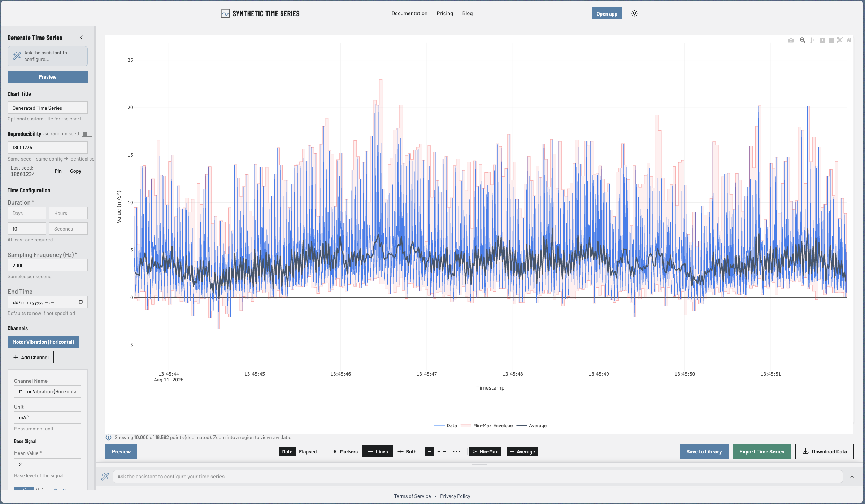This screenshot has height=504, width=865.
Task: Open the End Time calendar picker icon
Action: coord(81,302)
